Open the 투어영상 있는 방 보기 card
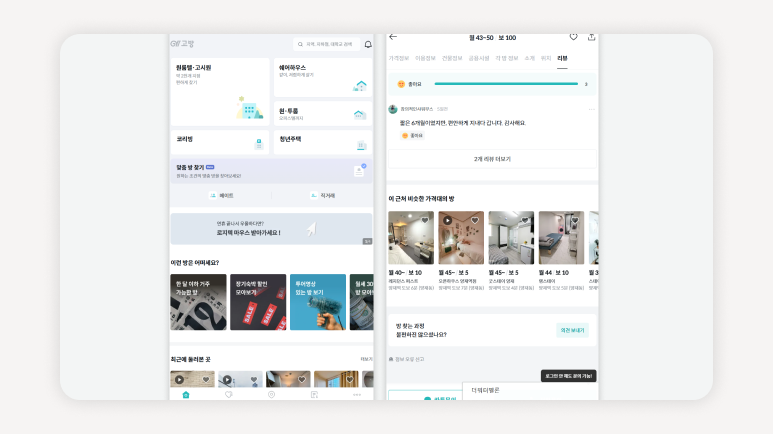This screenshot has width=773, height=434. coord(317,302)
